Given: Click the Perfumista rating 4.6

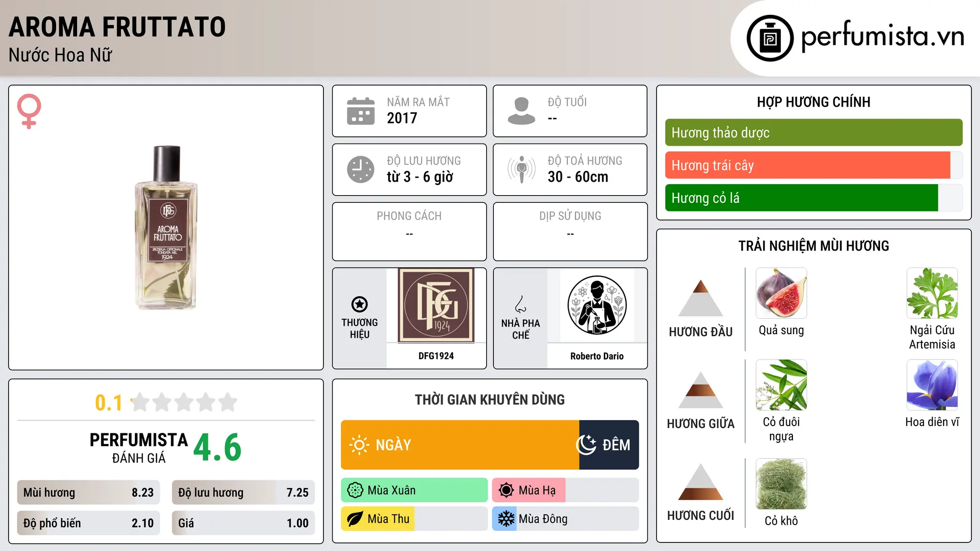Looking at the screenshot, I should click(x=218, y=447).
